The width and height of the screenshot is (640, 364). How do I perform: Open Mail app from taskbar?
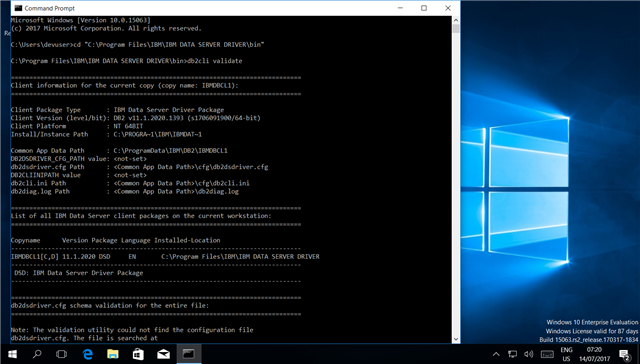point(164,354)
